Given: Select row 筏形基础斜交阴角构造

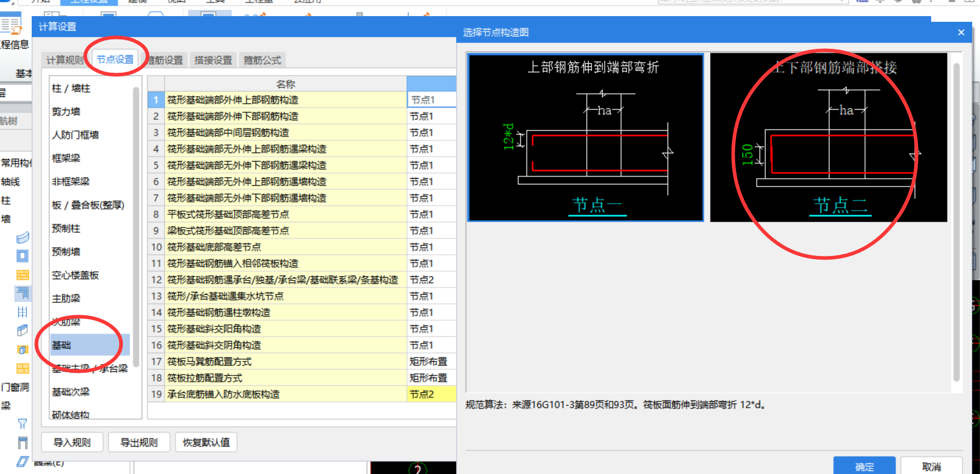Looking at the screenshot, I should coord(285,345).
